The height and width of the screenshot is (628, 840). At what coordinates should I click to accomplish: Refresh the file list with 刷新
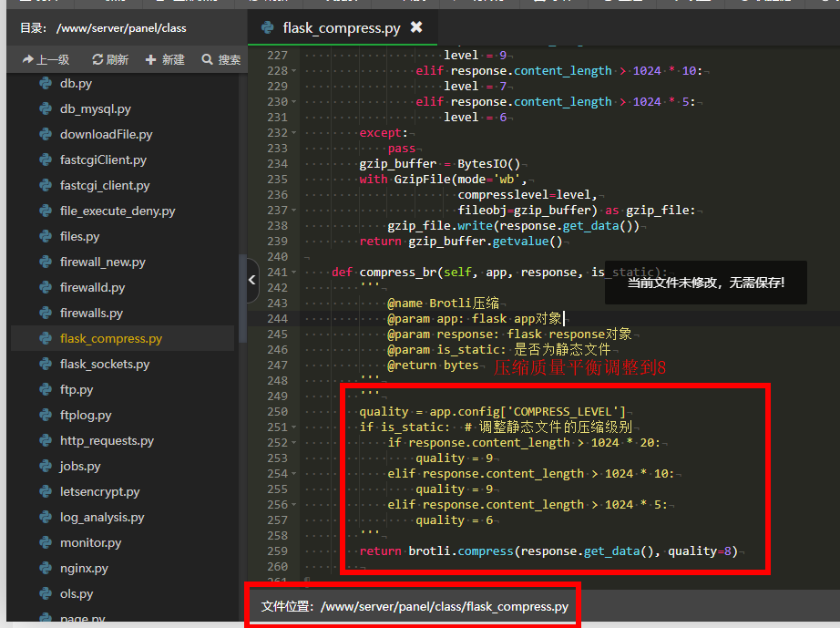(x=110, y=59)
